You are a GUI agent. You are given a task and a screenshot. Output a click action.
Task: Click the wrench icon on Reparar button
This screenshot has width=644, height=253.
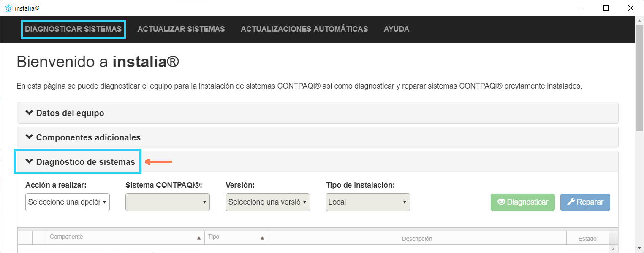(x=571, y=202)
